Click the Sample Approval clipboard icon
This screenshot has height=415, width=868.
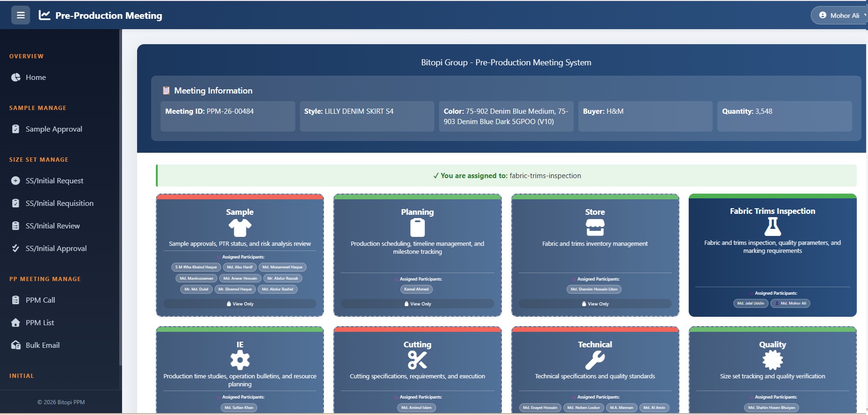[x=15, y=129]
